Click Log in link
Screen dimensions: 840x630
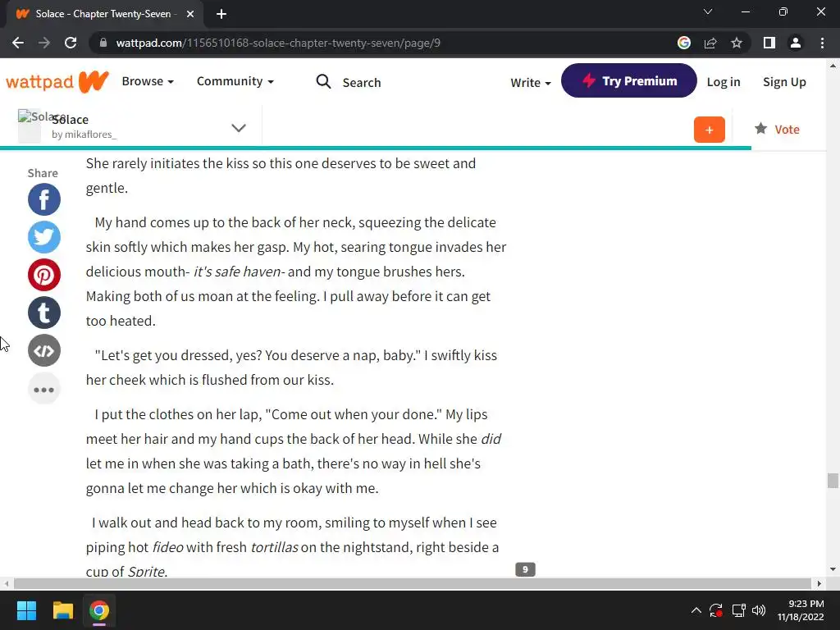724,82
